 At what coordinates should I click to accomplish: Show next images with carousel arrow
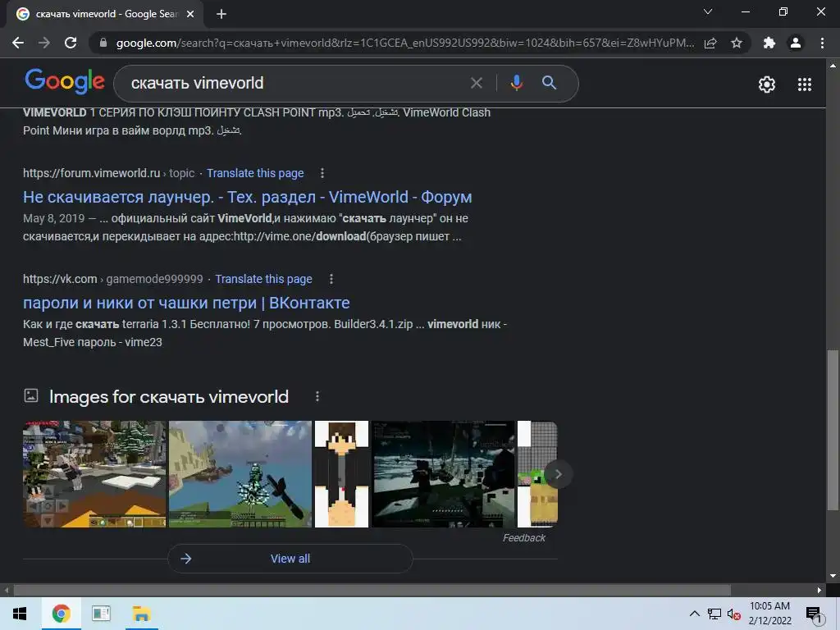(x=558, y=474)
